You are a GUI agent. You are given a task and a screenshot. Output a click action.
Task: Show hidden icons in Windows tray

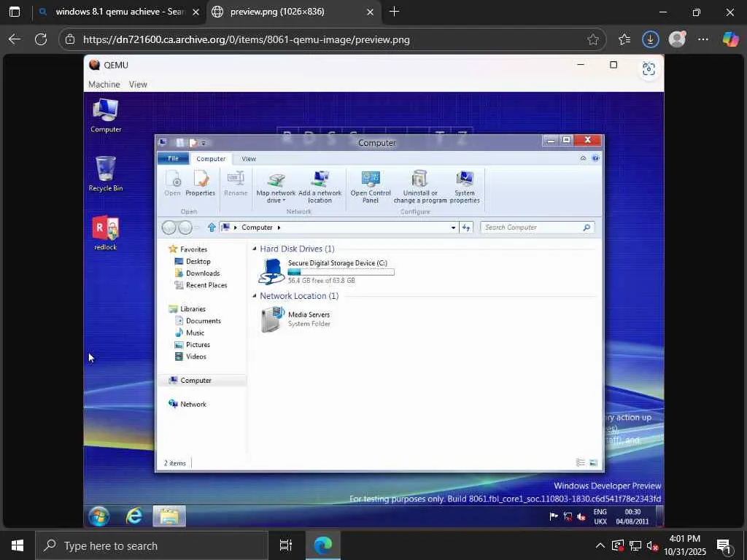coord(600,545)
